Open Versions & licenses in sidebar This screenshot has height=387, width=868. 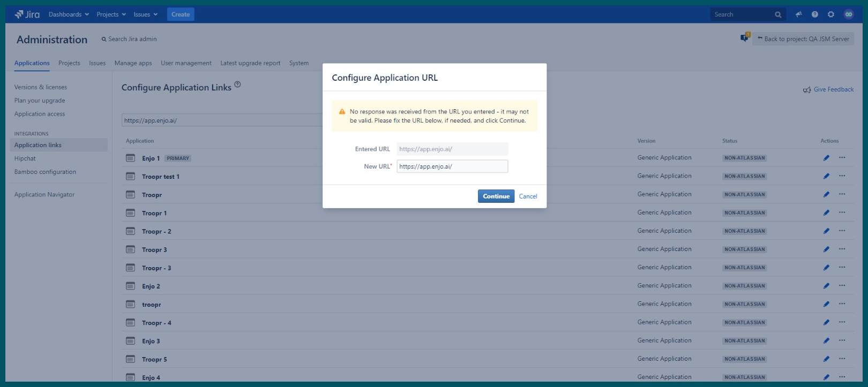41,87
